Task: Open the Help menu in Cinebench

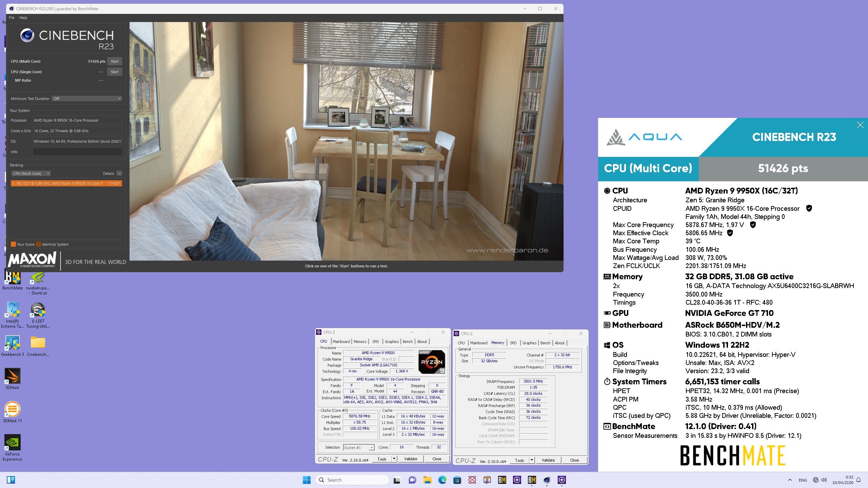Action: click(x=23, y=18)
